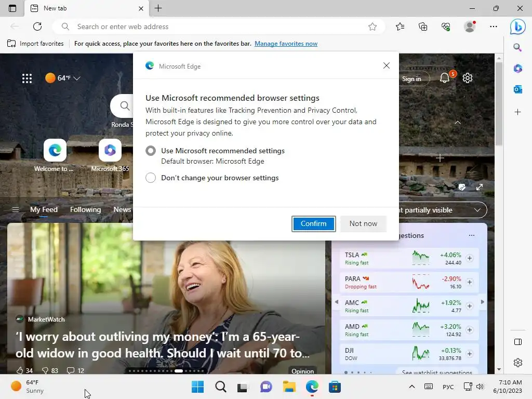
Task: Open Outlook in the sidebar
Action: (x=517, y=89)
